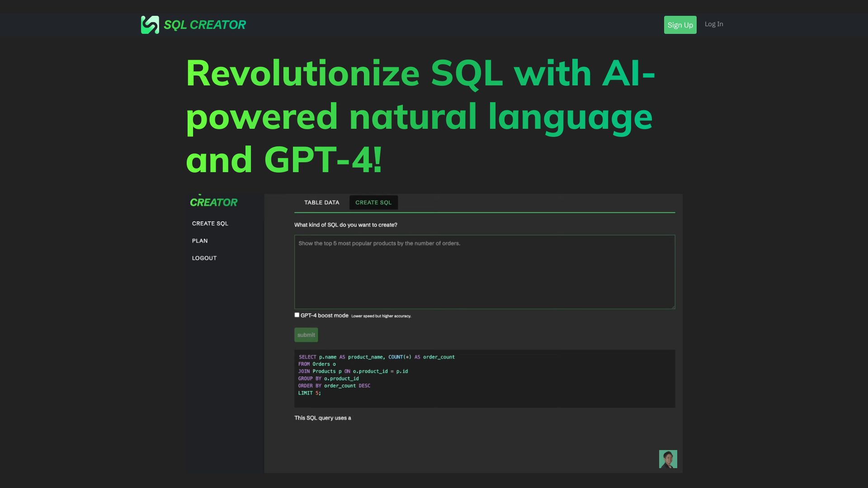
Task: Enable GPT-4 boost mode
Action: 297,314
